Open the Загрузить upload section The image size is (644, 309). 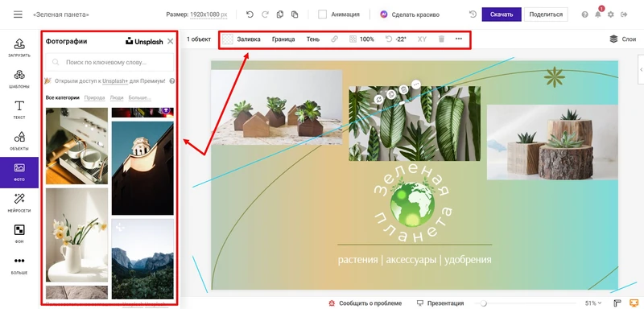click(x=19, y=47)
